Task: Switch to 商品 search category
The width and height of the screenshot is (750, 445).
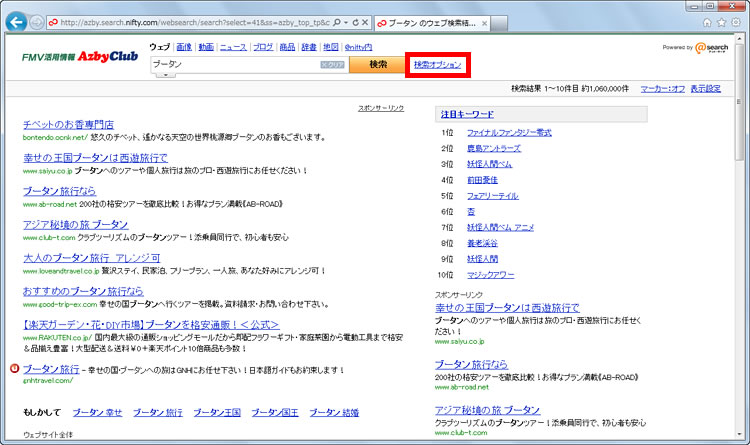Action: 287,47
